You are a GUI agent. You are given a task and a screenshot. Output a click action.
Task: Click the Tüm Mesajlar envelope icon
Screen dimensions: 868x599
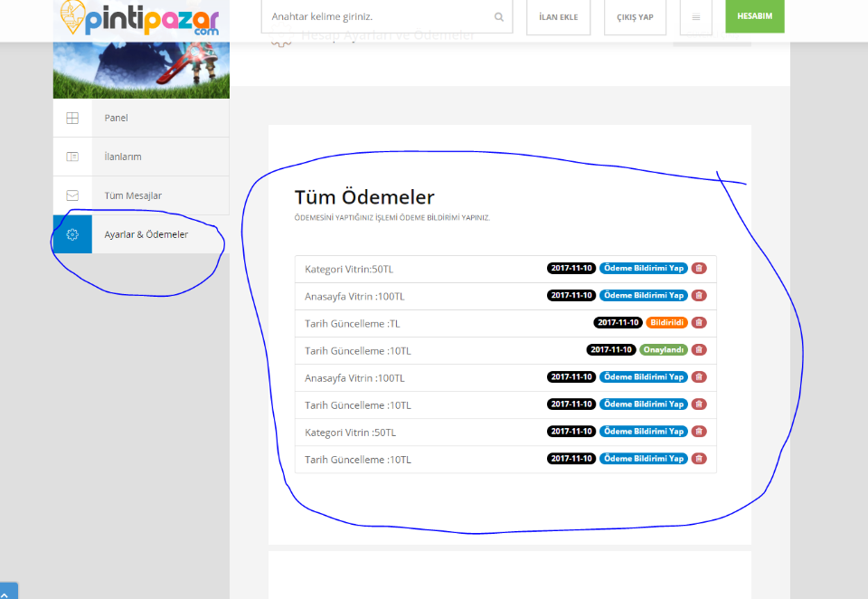click(x=72, y=195)
